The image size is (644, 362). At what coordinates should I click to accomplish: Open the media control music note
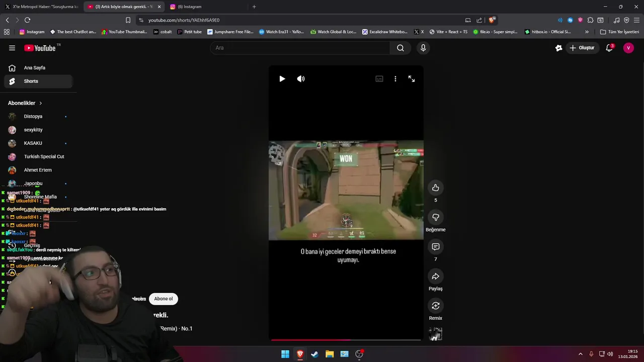(x=616, y=20)
